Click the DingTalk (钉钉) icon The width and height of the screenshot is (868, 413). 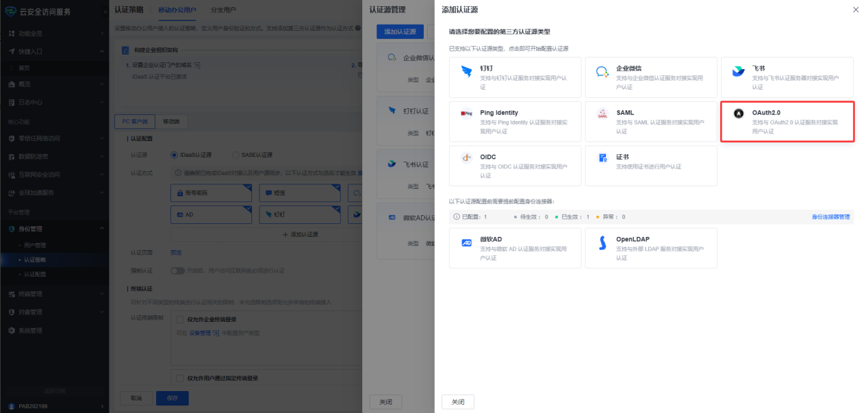pos(467,72)
